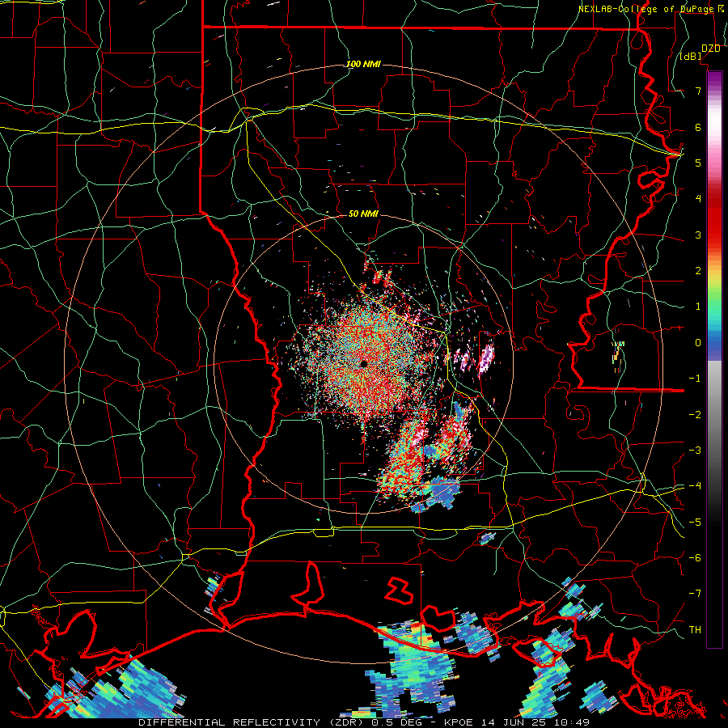Click the "-3" value on the color scale
Viewport: 728px width, 728px height.
click(695, 450)
